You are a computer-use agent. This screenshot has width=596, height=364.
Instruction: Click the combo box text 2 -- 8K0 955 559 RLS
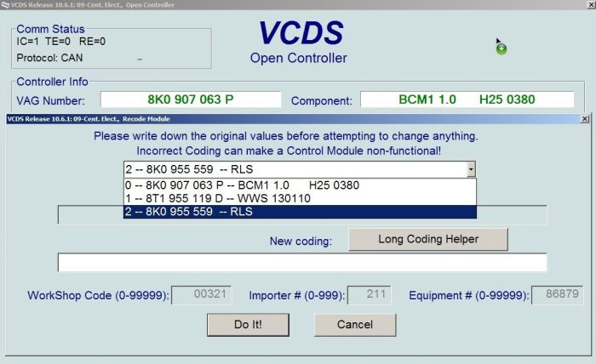click(189, 169)
